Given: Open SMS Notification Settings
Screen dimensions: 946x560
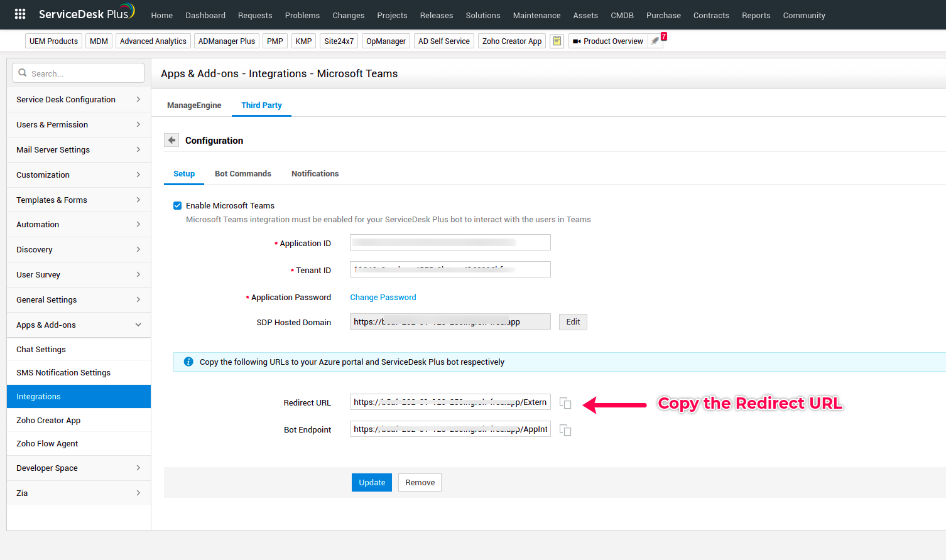Looking at the screenshot, I should (79, 373).
